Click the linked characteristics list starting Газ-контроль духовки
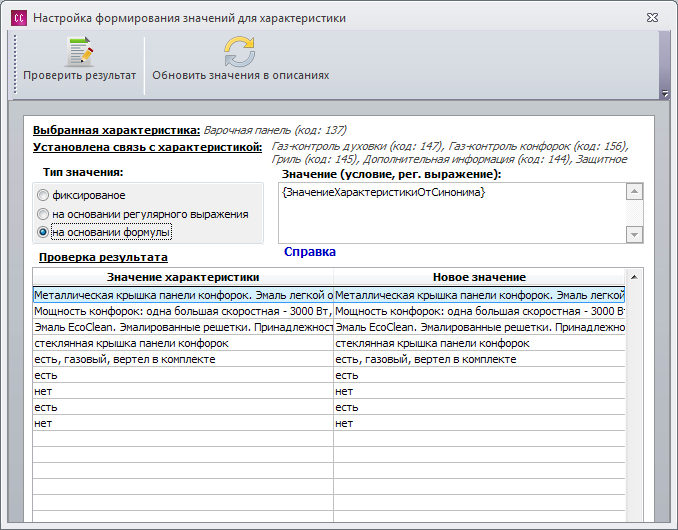The height and width of the screenshot is (530, 678). click(450, 153)
